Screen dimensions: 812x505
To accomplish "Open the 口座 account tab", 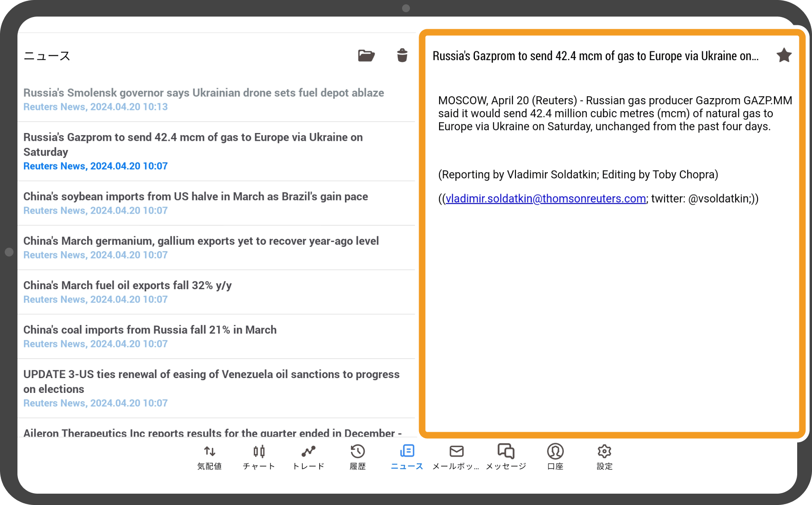I will tap(555, 457).
